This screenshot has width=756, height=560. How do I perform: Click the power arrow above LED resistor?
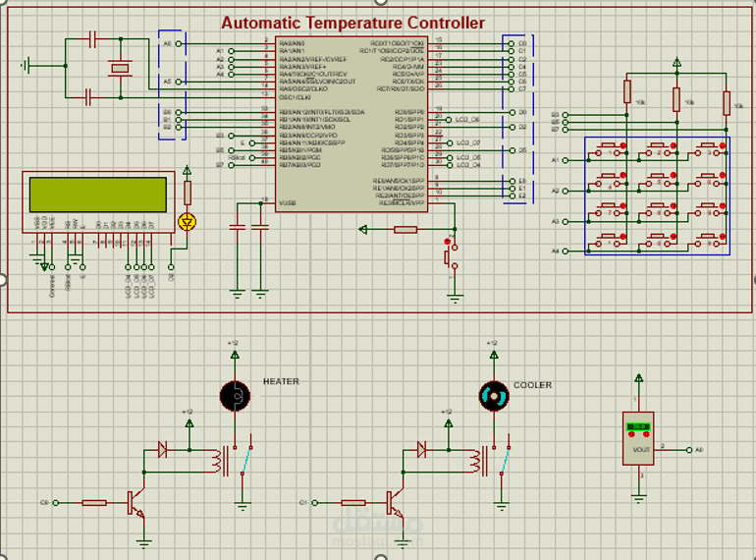tap(188, 170)
